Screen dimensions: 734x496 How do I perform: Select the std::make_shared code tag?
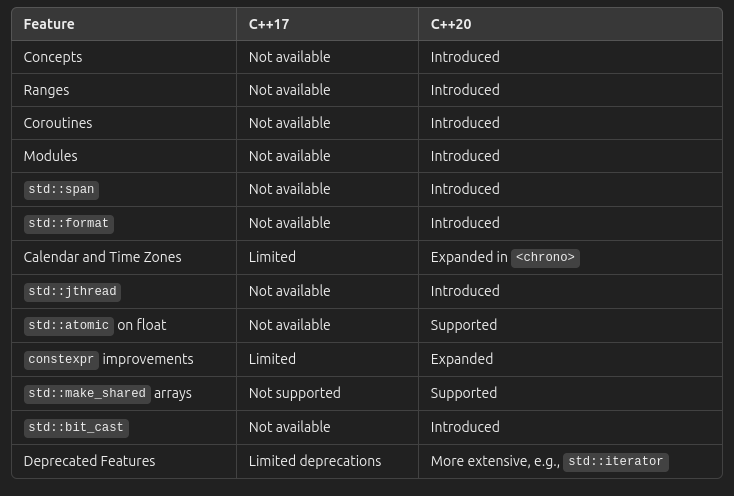point(87,394)
